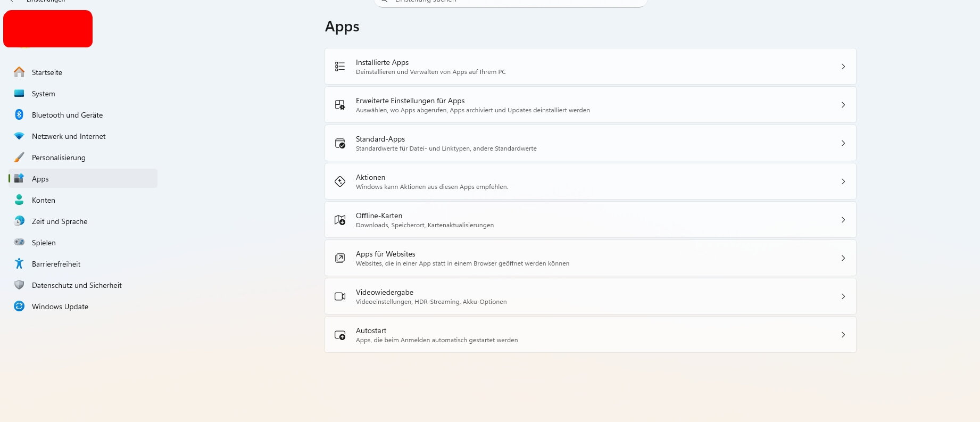
Task: Open Datenschutz und Sicherheit settings
Action: tap(77, 285)
